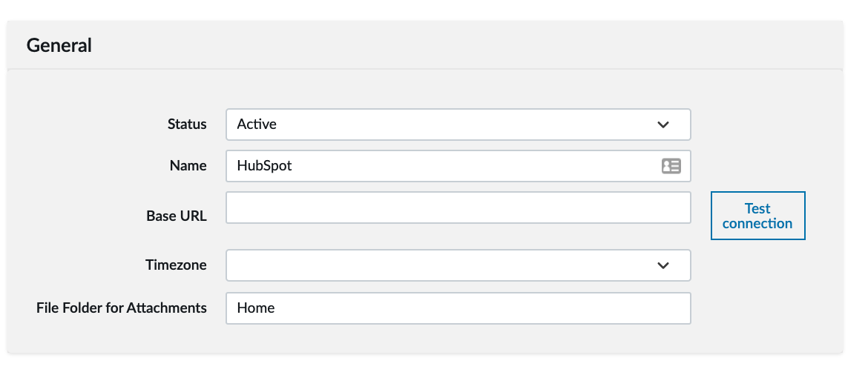Image resolution: width=868 pixels, height=375 pixels.
Task: Click the chevron arrow in Status dropdown
Action: (x=663, y=125)
